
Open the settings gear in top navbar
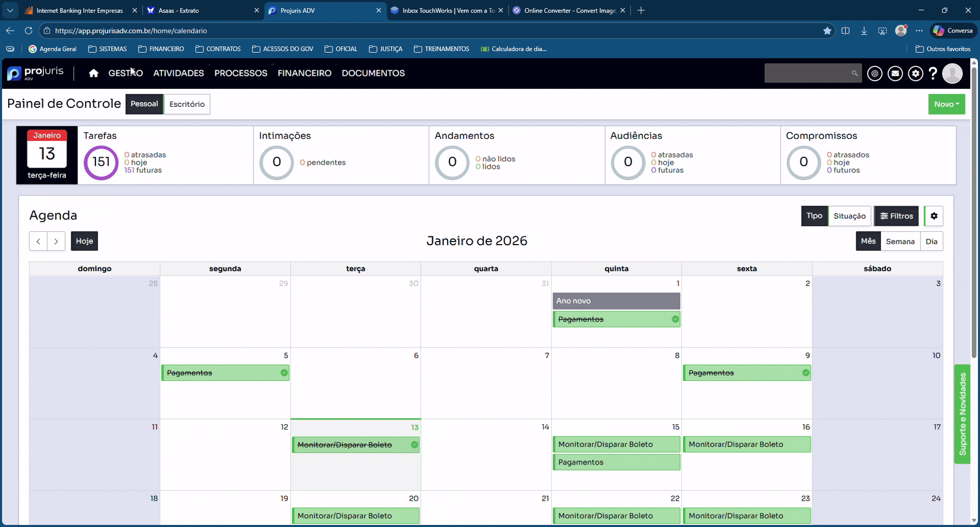click(x=916, y=74)
